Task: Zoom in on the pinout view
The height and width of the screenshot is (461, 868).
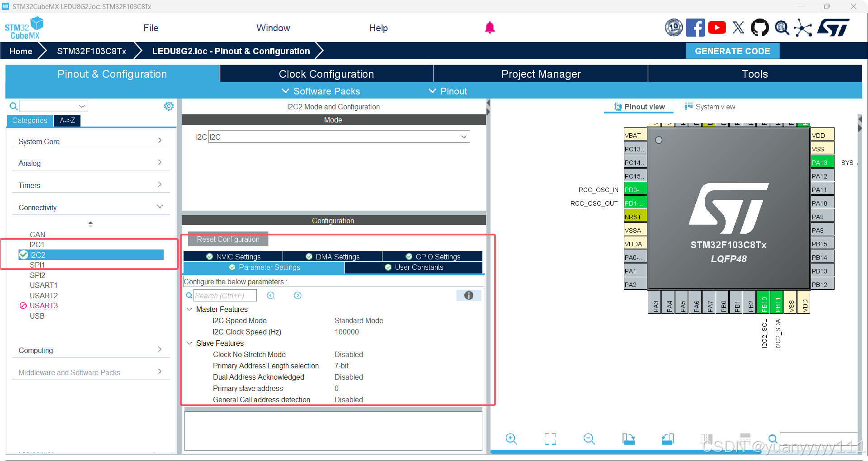Action: tap(511, 439)
